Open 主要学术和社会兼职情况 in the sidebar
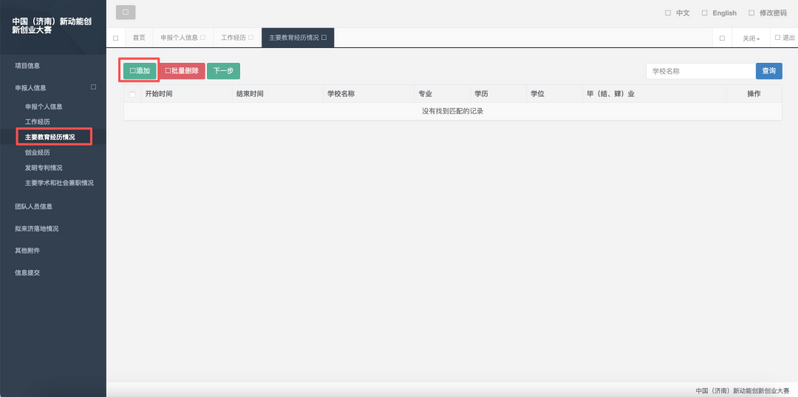 tap(59, 183)
